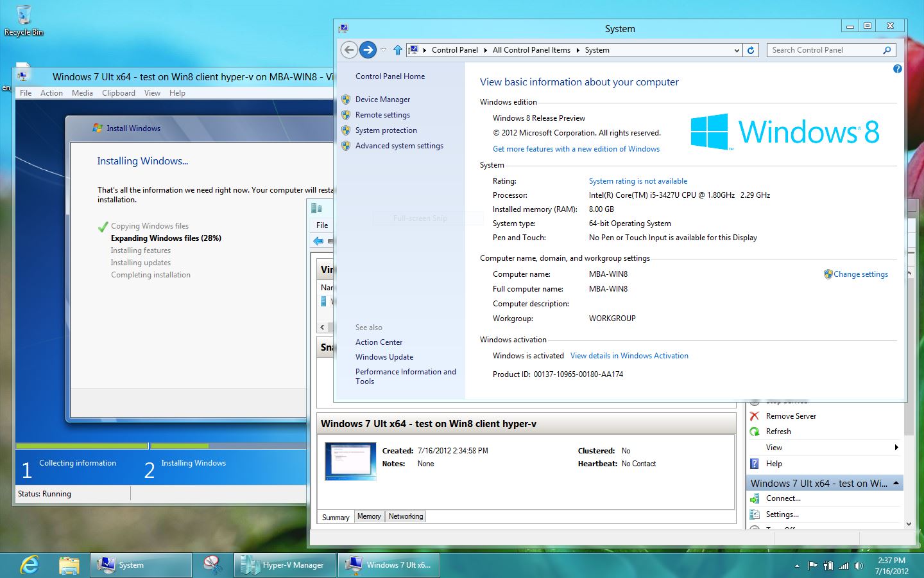The height and width of the screenshot is (578, 924).
Task: Open the Help menu in VM window
Action: pos(177,93)
